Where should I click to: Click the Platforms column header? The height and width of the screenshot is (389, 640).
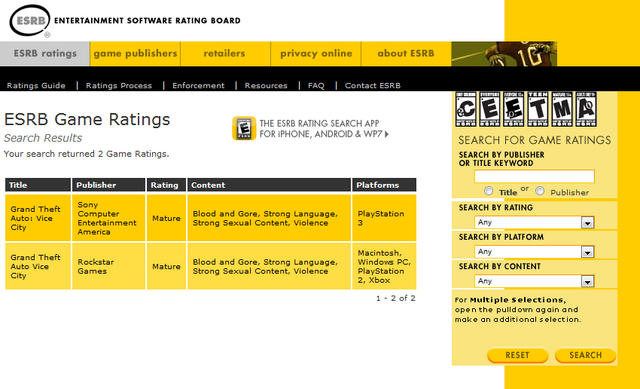coord(384,185)
